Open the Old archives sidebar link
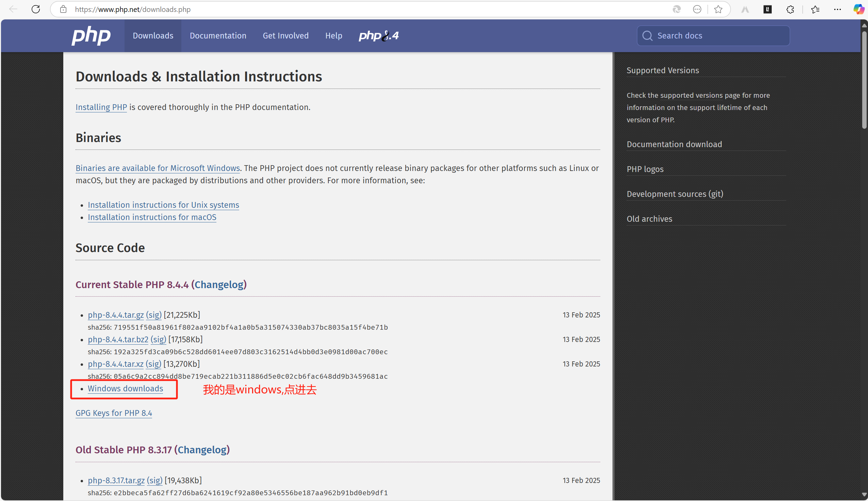The width and height of the screenshot is (868, 501). coord(649,219)
